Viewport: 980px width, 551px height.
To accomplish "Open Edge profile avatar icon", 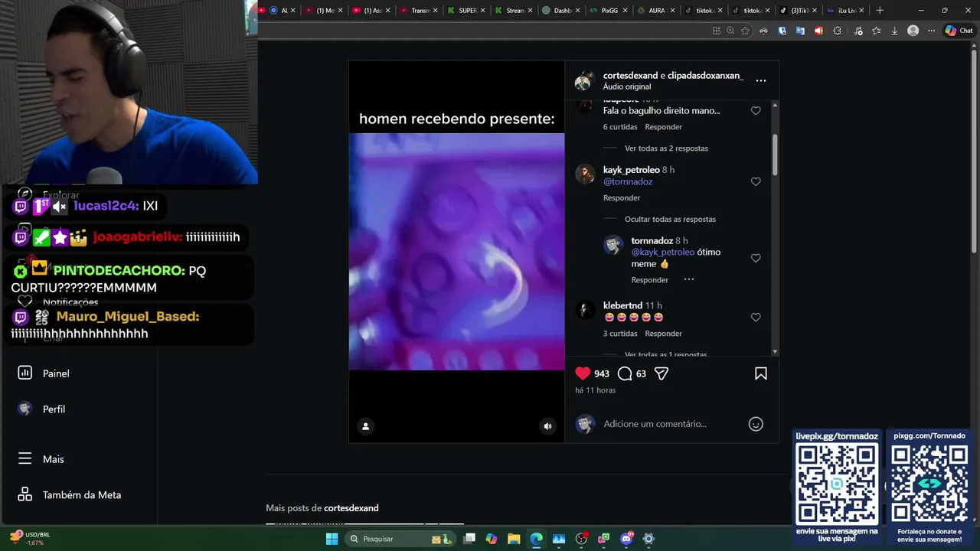I will 913,31.
